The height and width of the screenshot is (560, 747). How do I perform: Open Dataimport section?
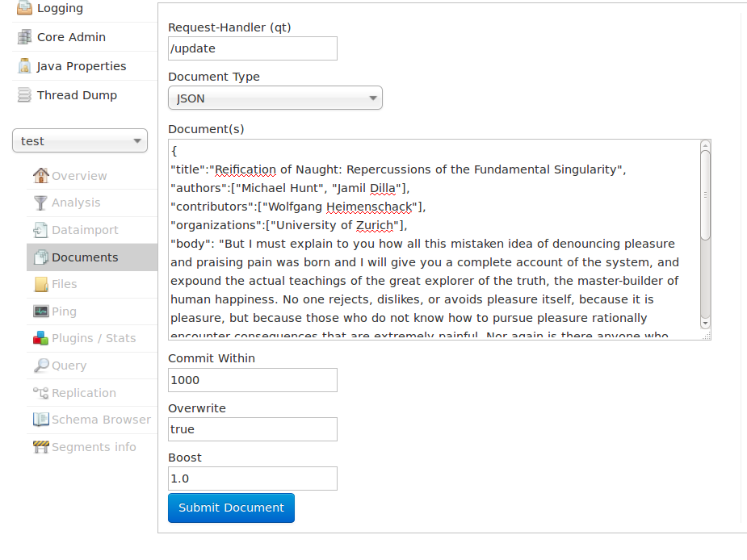[x=85, y=230]
